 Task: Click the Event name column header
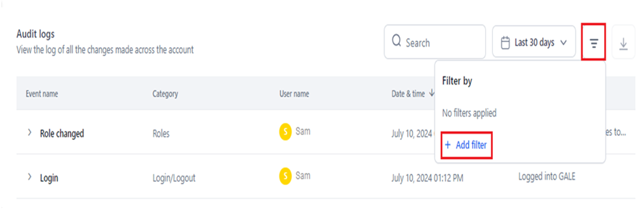pyautogui.click(x=42, y=94)
